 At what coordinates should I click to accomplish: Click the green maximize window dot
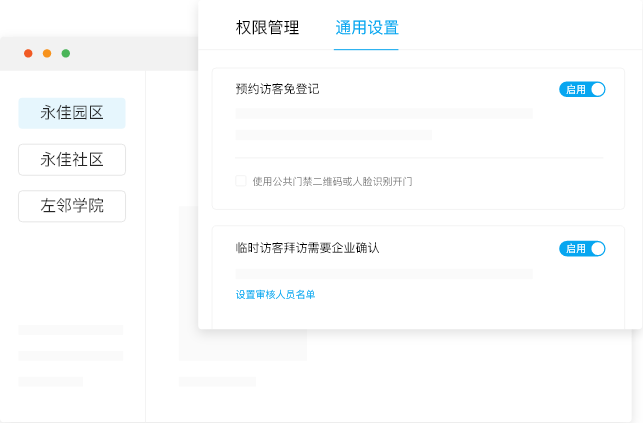[66, 53]
